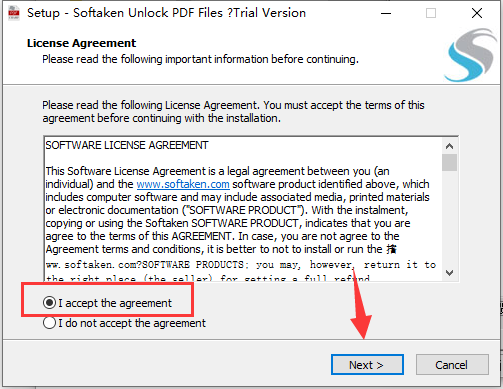Select "I do not accept the agreement" option
Viewport: 503px width, 389px height.
click(49, 323)
